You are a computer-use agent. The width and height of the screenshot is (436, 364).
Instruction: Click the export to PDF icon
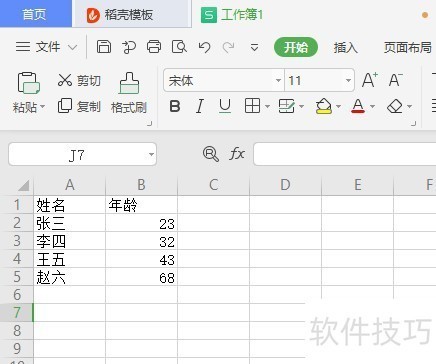click(x=129, y=47)
